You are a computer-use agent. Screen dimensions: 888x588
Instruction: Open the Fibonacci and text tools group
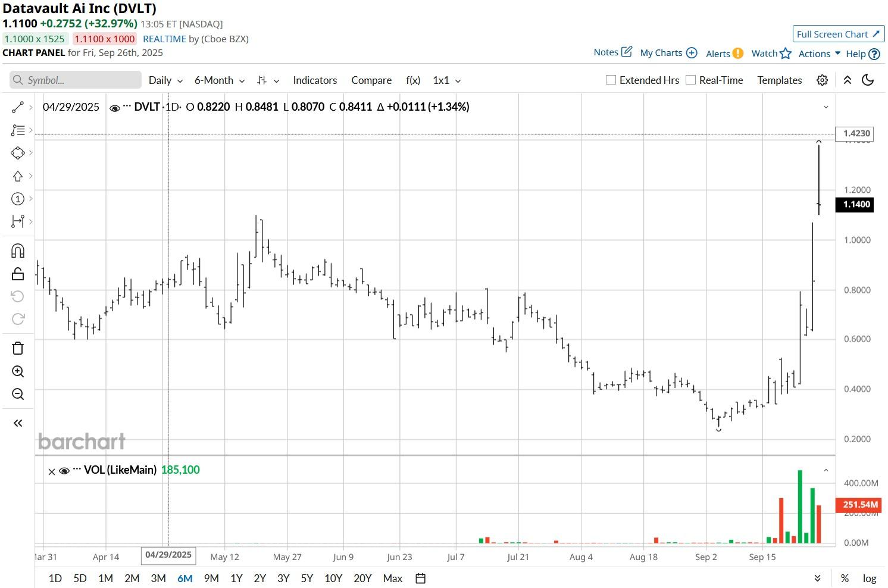click(x=18, y=130)
